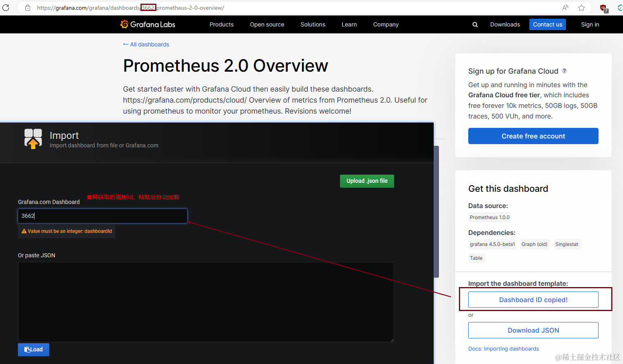Viewport: 623px width, 364px height.
Task: Open the Learn menu
Action: (349, 24)
